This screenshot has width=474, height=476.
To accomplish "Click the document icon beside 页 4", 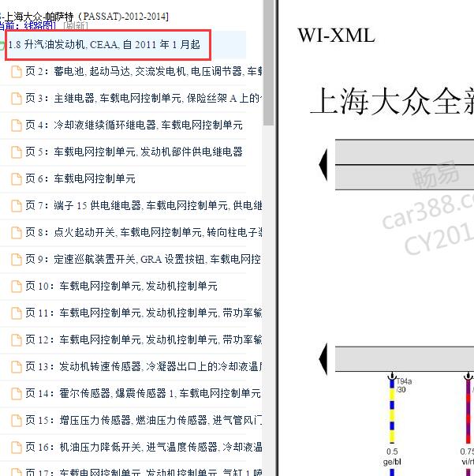I will pyautogui.click(x=17, y=126).
